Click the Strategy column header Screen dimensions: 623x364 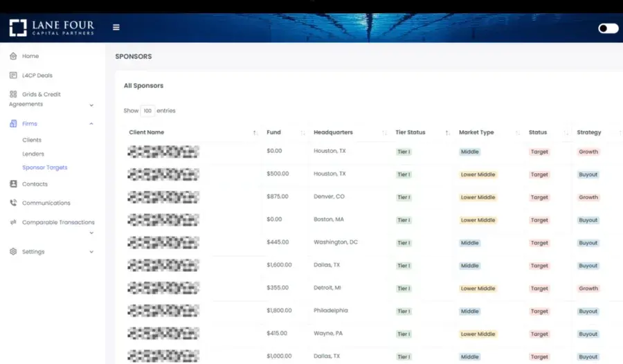[589, 132]
